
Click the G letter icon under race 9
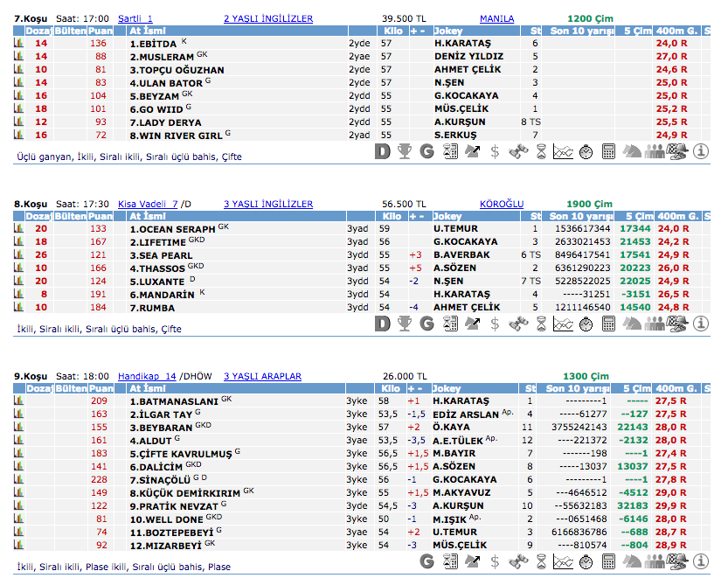pos(427,561)
